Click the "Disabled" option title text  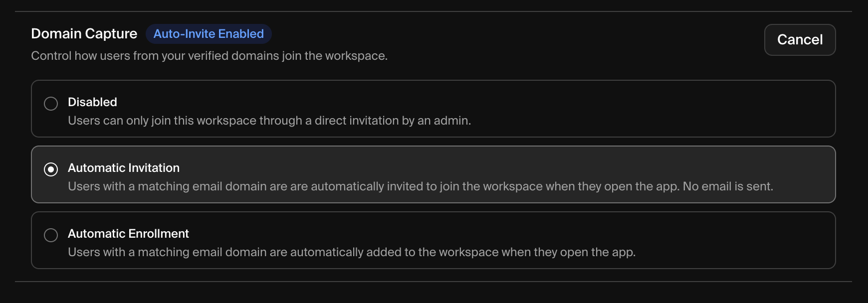click(92, 102)
